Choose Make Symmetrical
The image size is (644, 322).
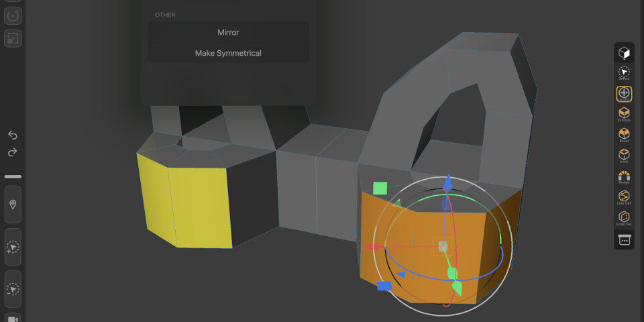point(228,53)
